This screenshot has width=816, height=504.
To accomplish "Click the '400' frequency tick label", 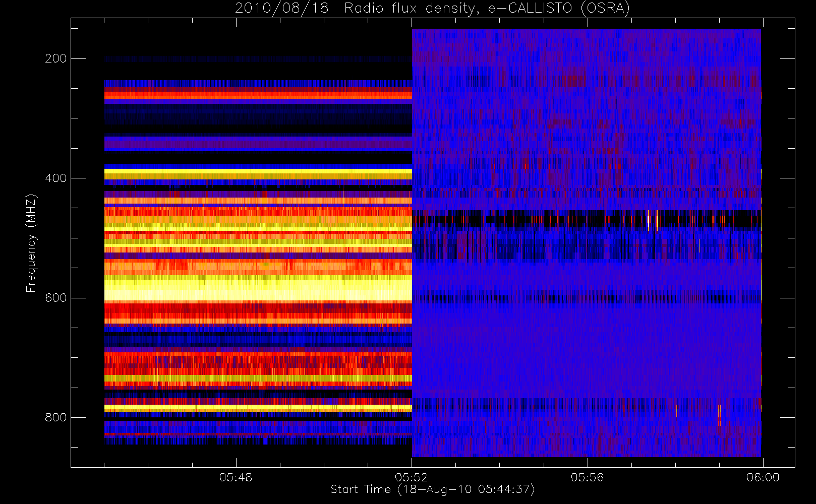I will point(55,178).
